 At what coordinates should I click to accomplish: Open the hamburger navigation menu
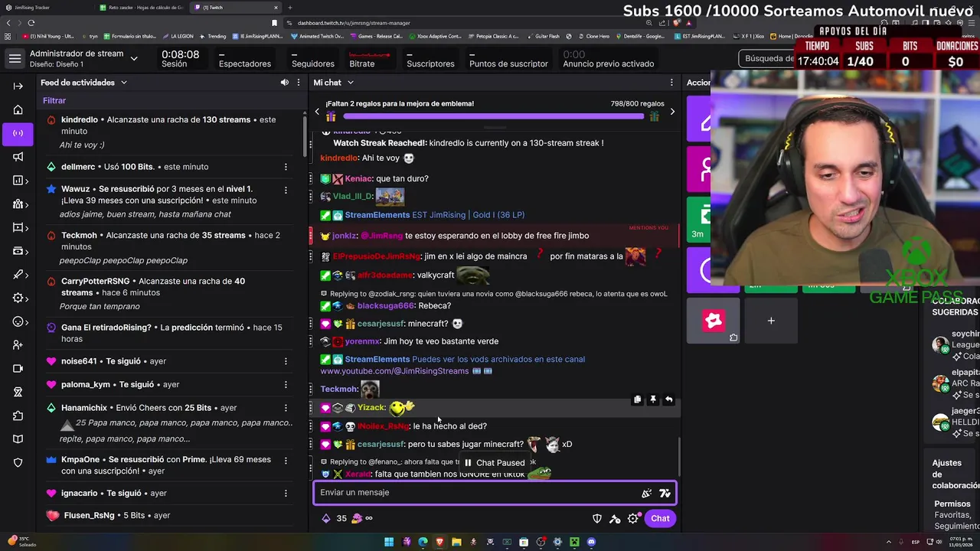[x=15, y=58]
